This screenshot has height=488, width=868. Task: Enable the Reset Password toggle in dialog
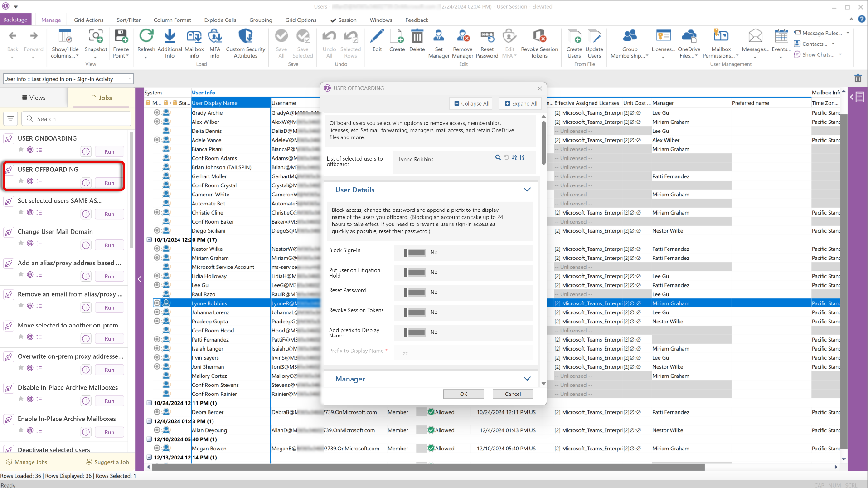coord(415,293)
